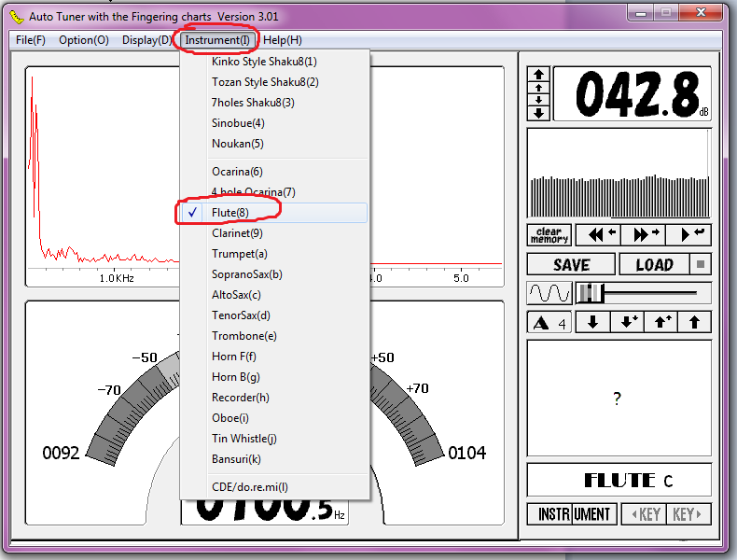
Task: Click the plain up arrow pitch button
Action: click(x=693, y=323)
